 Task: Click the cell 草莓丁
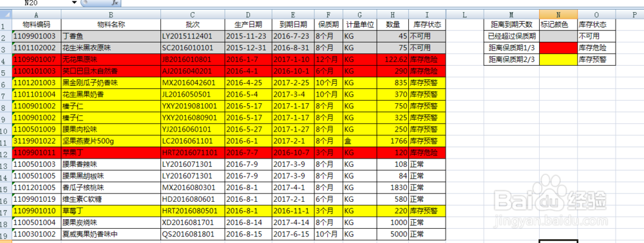111,211
